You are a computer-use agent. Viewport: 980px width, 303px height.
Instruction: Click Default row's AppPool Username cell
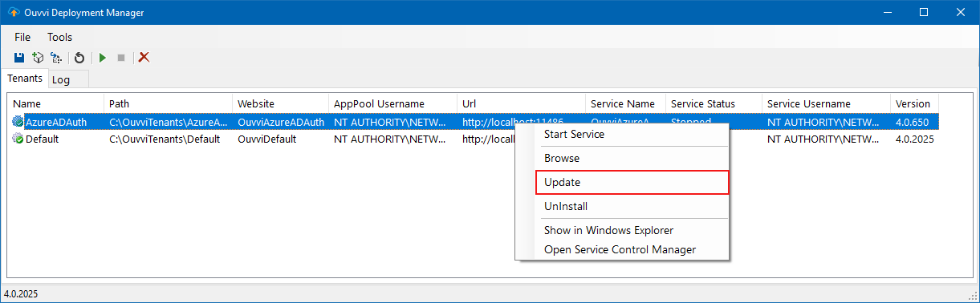tap(390, 139)
